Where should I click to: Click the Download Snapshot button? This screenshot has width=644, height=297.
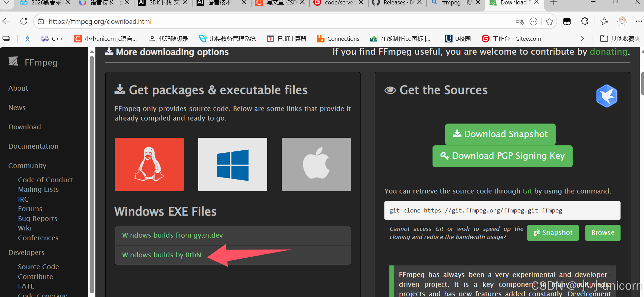pyautogui.click(x=500, y=134)
